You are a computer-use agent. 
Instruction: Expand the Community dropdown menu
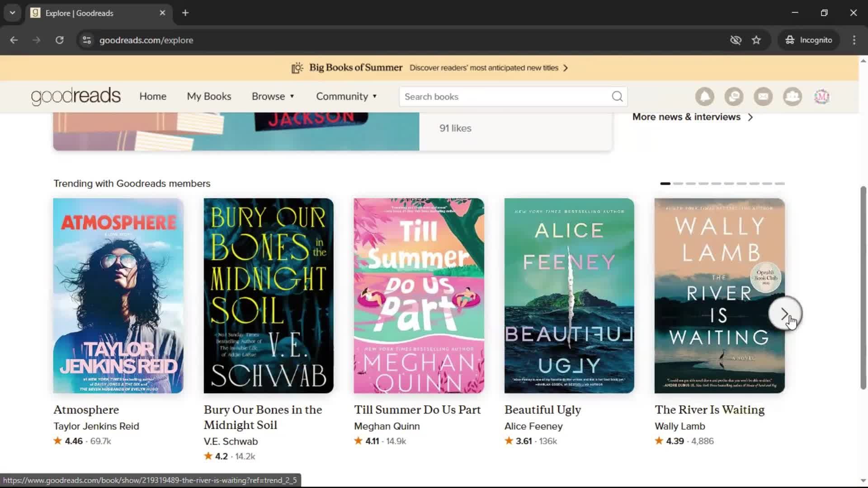346,97
